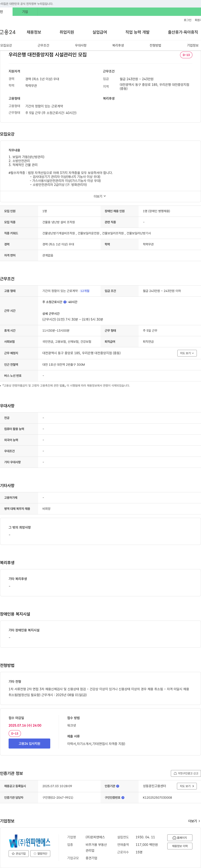Screen dimensions: 201x868
Task: Click the D-13 badge under 접수 마감일
Action: [15, 733]
